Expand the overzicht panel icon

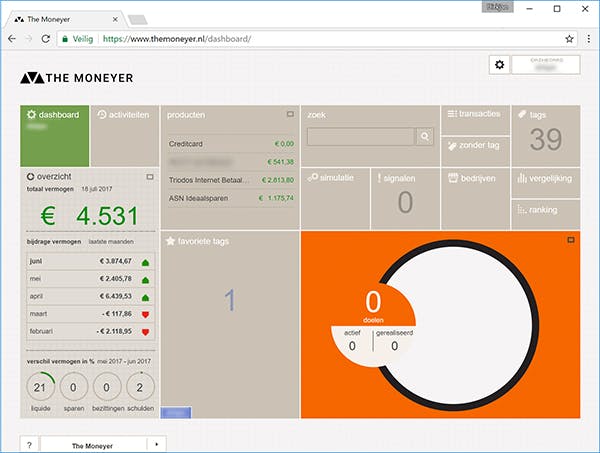(150, 177)
